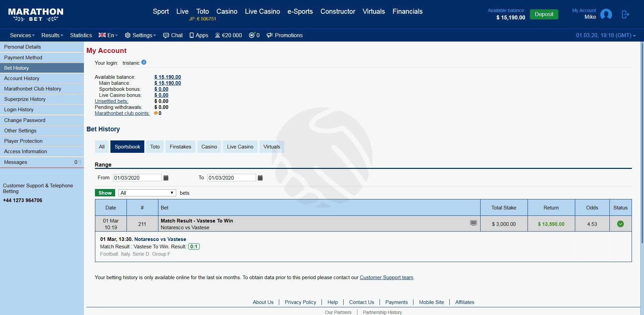Open the Contact Us footer link

[x=361, y=302]
